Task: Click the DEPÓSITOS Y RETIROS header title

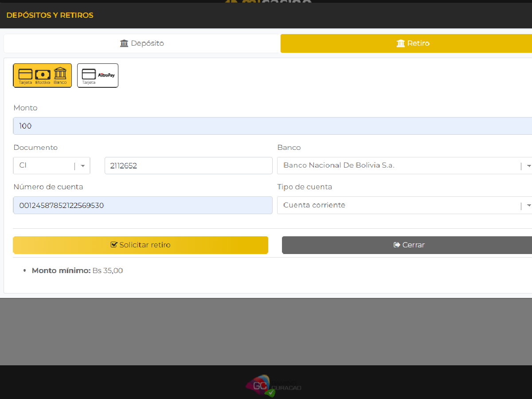Action: point(50,15)
